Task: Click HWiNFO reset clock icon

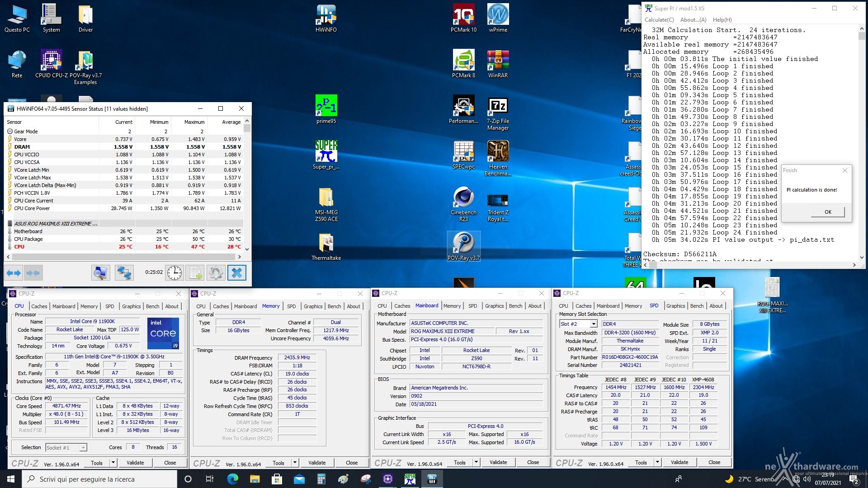Action: coord(175,273)
